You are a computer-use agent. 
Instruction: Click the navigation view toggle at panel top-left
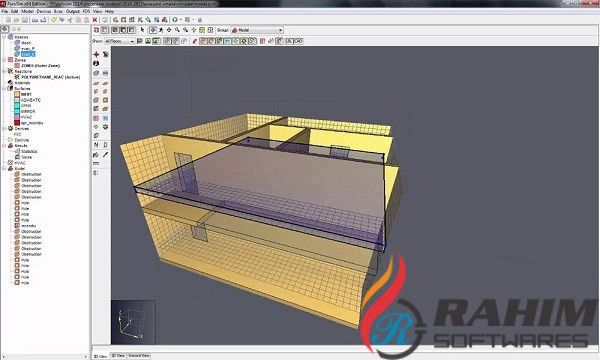coord(5,29)
